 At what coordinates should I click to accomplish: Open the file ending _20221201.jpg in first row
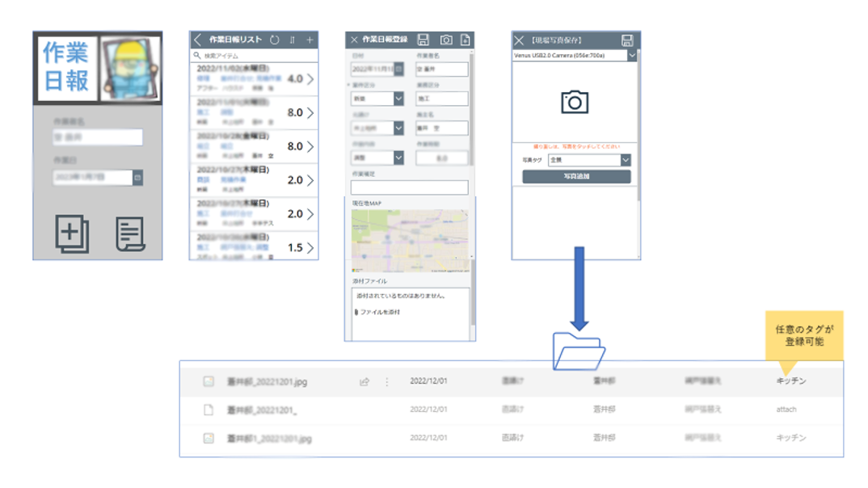pos(267,382)
